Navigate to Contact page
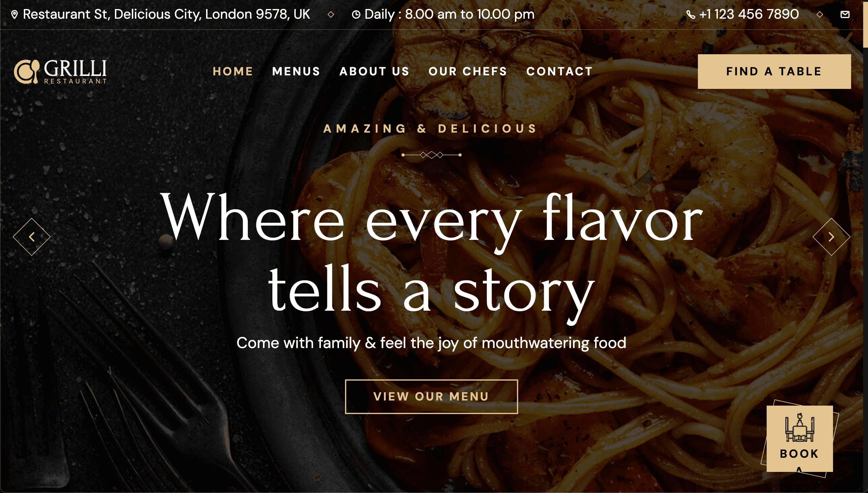This screenshot has width=868, height=493. click(559, 71)
